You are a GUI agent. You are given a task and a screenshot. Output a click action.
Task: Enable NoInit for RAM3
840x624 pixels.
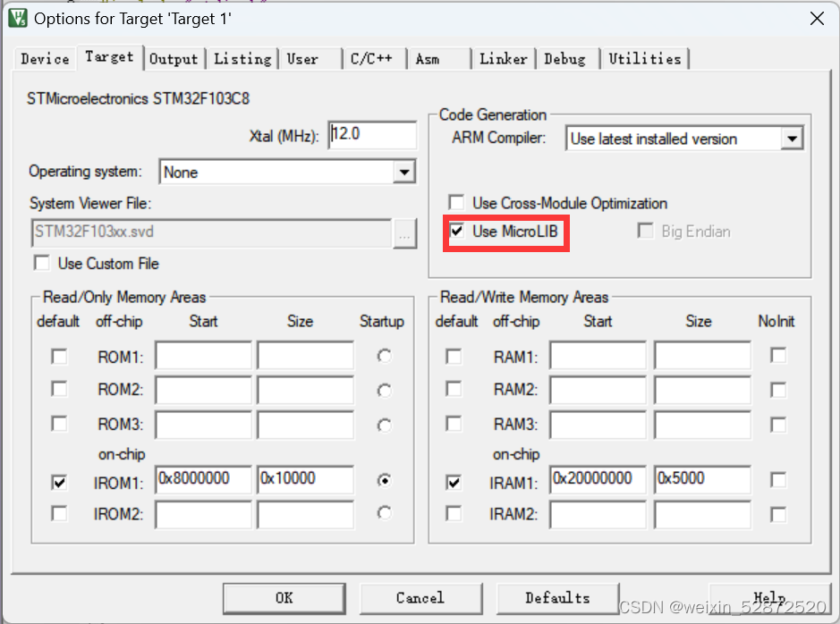tap(778, 425)
